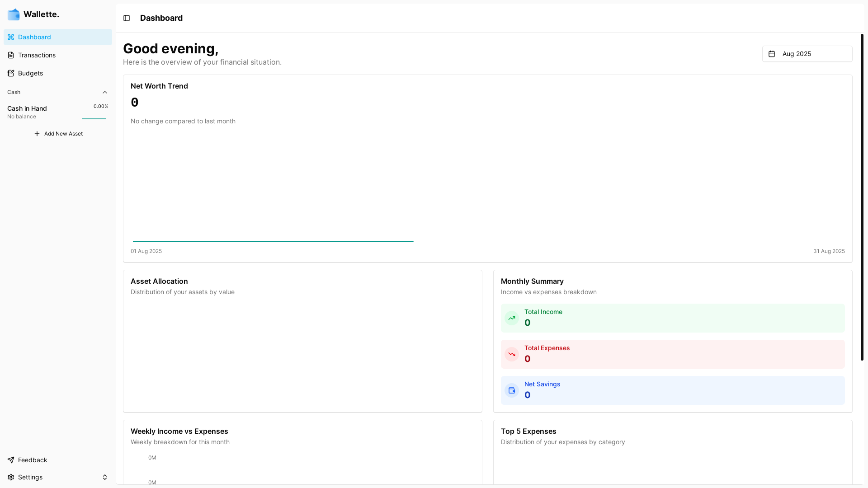
Task: Click the Top 5 Expenses heading
Action: coord(528,431)
